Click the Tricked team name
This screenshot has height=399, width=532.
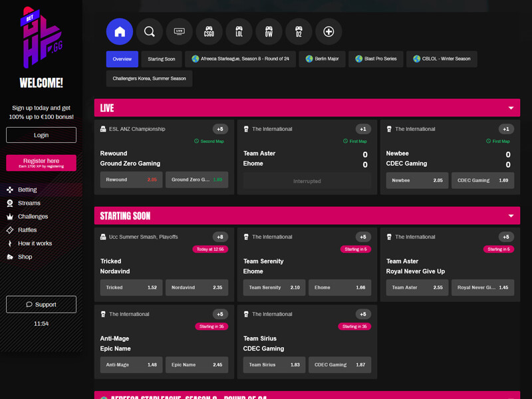pos(110,261)
